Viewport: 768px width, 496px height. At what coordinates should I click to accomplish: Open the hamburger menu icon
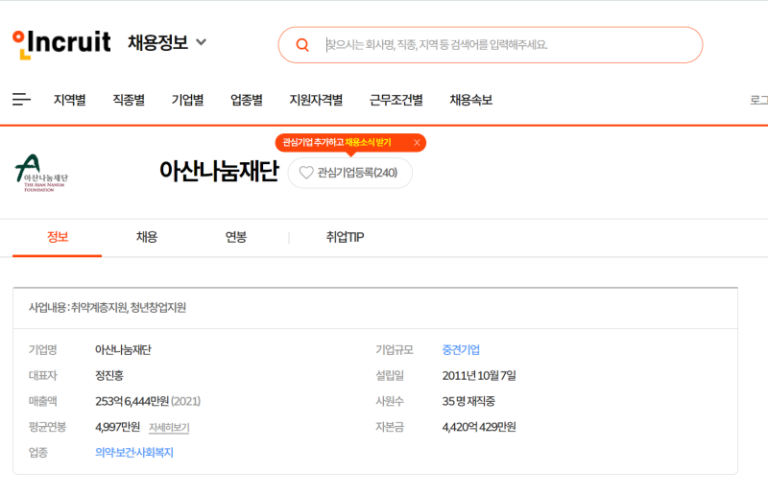[21, 99]
